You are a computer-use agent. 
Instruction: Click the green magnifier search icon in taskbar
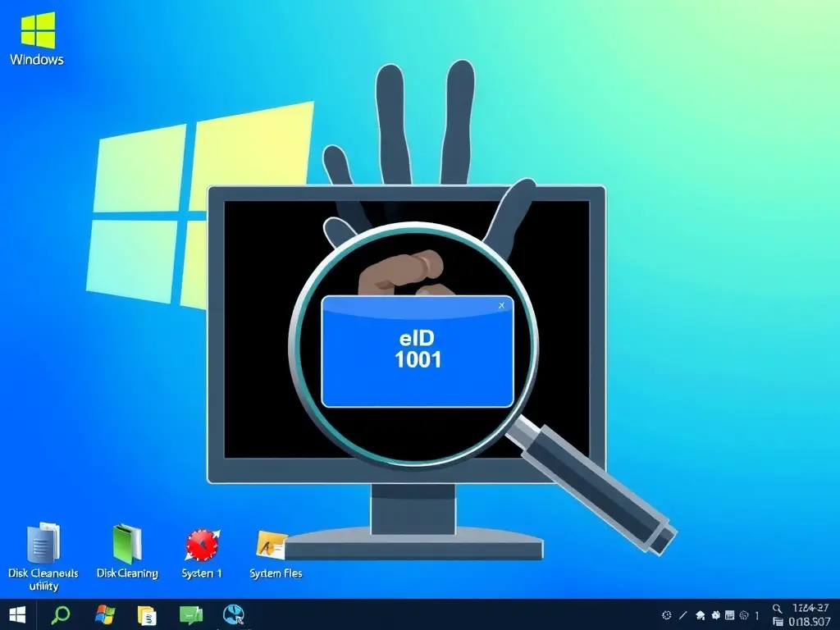point(61,614)
